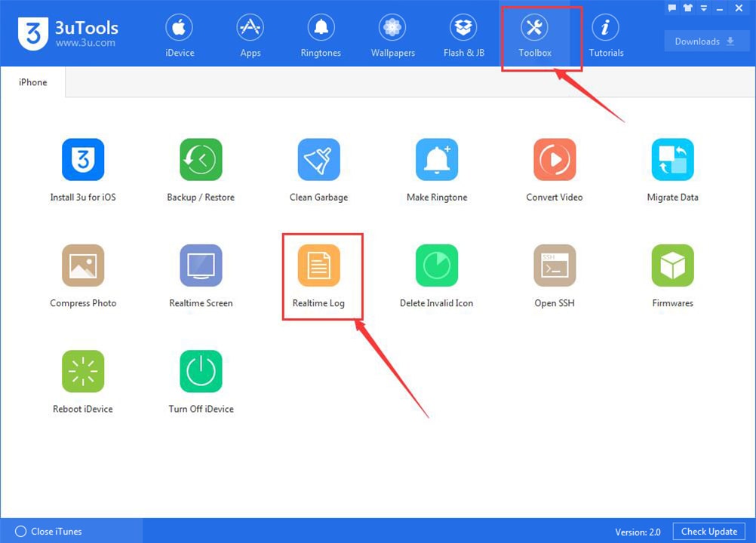The image size is (756, 543).
Task: Open the theme skin picker
Action: tap(687, 8)
